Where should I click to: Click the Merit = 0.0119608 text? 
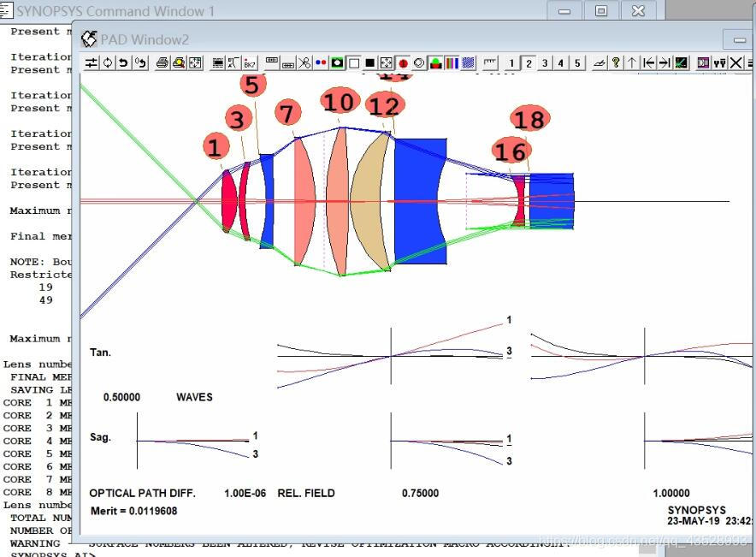[134, 511]
